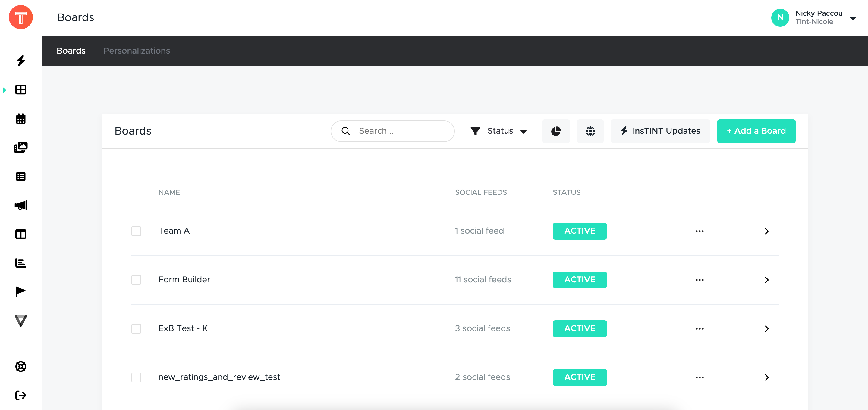Screen dimensions: 868x410
Task: Open the Team A row chevron
Action: (766, 231)
